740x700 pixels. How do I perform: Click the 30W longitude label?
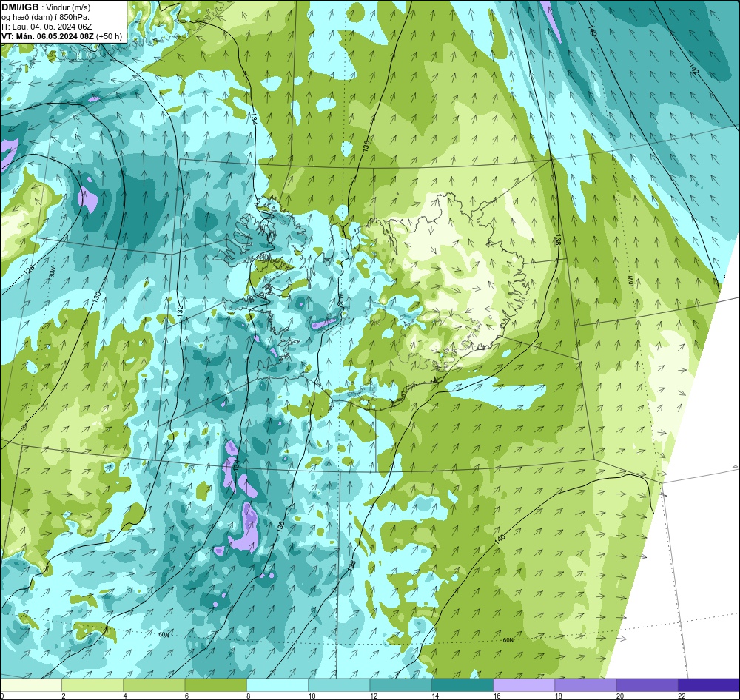click(52, 271)
